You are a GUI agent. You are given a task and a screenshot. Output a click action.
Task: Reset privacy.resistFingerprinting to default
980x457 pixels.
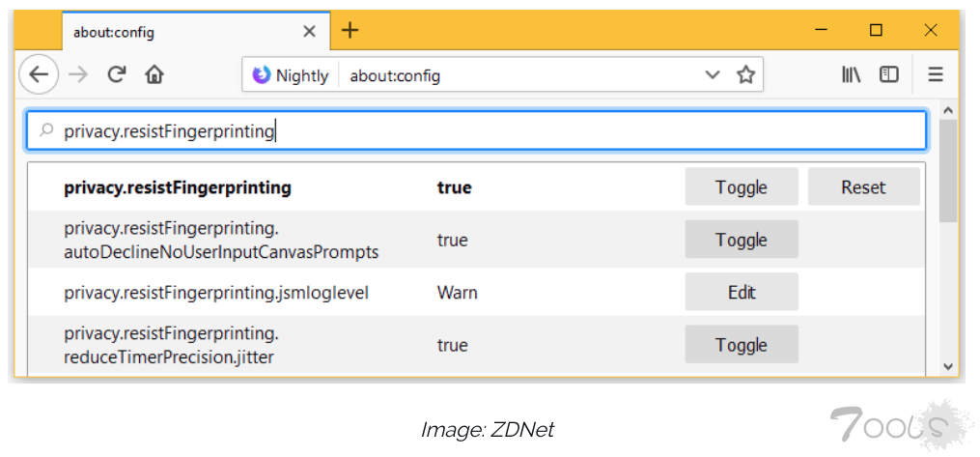coord(863,187)
